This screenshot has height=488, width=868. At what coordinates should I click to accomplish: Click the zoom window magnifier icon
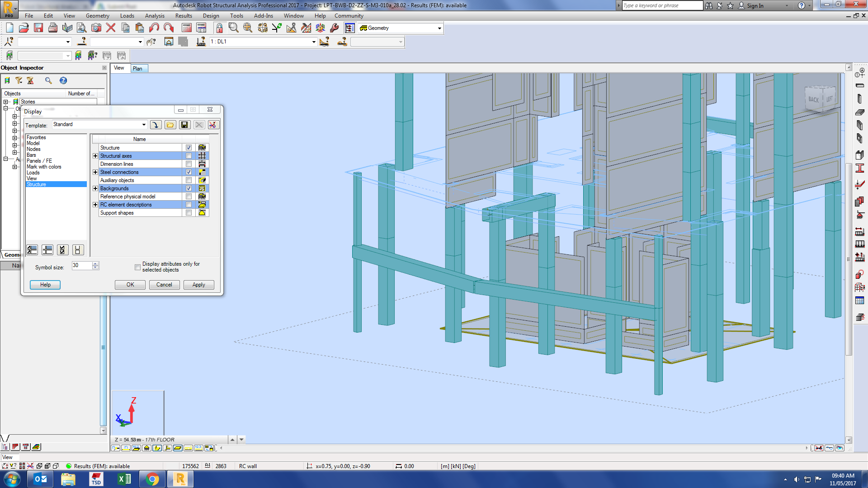tap(233, 28)
